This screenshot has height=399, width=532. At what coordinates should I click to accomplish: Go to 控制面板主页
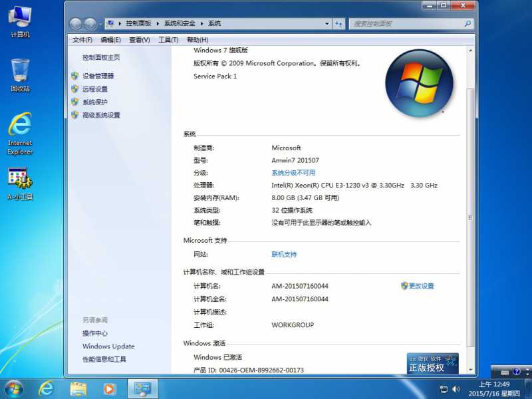click(x=101, y=57)
